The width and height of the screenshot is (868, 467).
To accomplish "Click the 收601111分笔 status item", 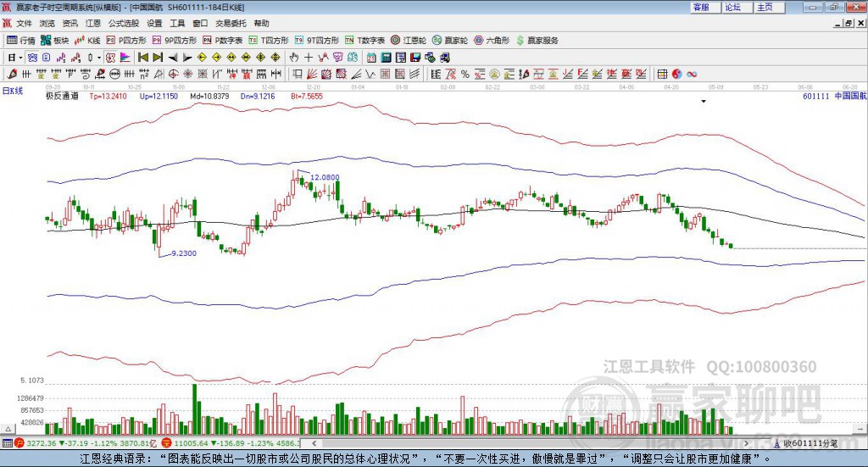I will [806, 443].
